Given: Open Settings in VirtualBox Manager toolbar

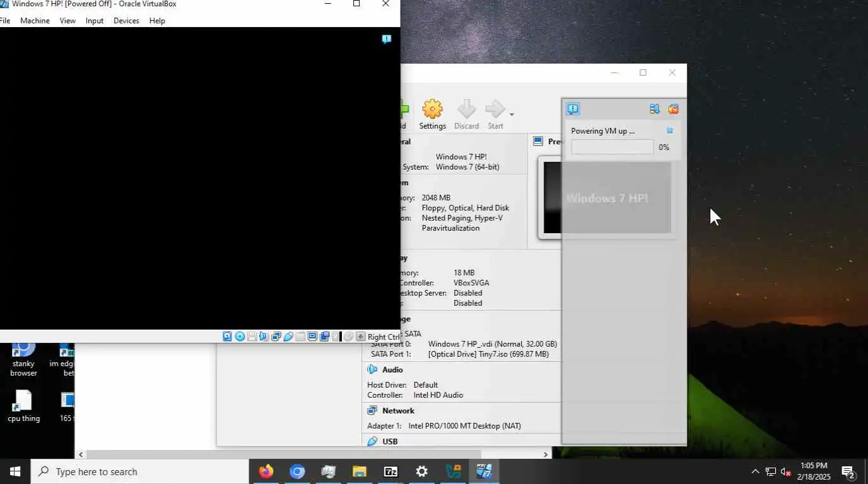Looking at the screenshot, I should tap(433, 115).
